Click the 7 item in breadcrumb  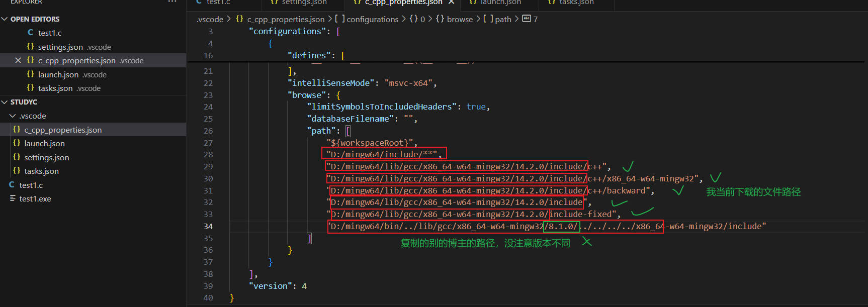click(536, 19)
